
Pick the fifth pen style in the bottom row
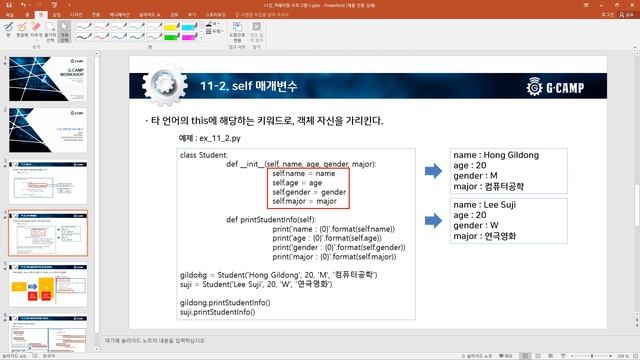(154, 36)
